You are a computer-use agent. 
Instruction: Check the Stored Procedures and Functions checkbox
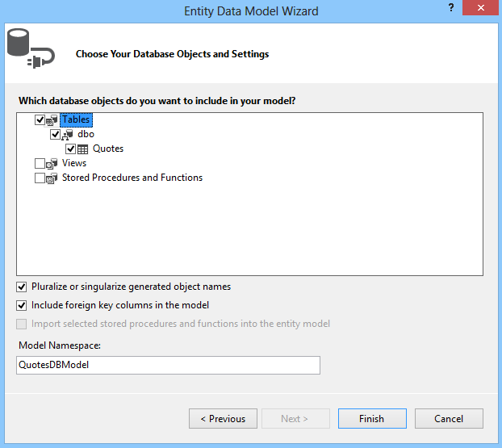coord(40,178)
